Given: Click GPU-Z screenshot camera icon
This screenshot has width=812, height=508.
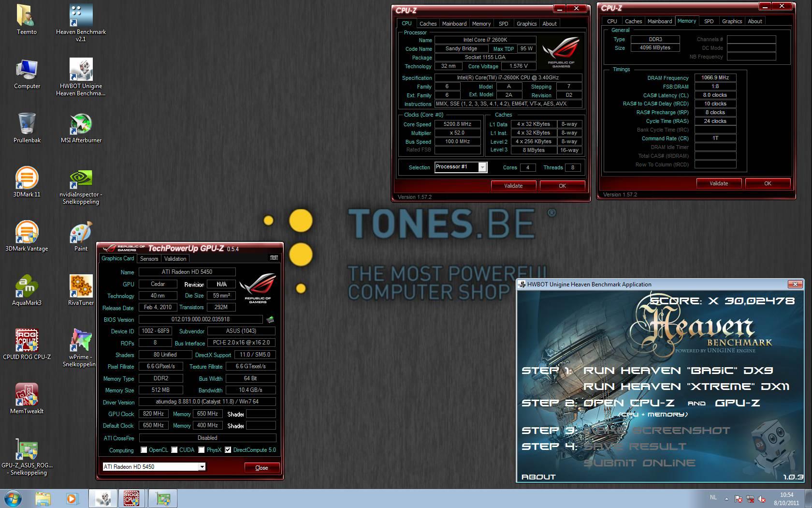Looking at the screenshot, I should tap(274, 258).
